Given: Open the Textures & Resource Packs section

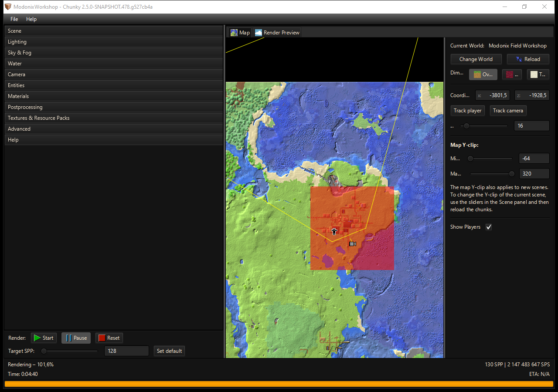Looking at the screenshot, I should click(x=113, y=118).
